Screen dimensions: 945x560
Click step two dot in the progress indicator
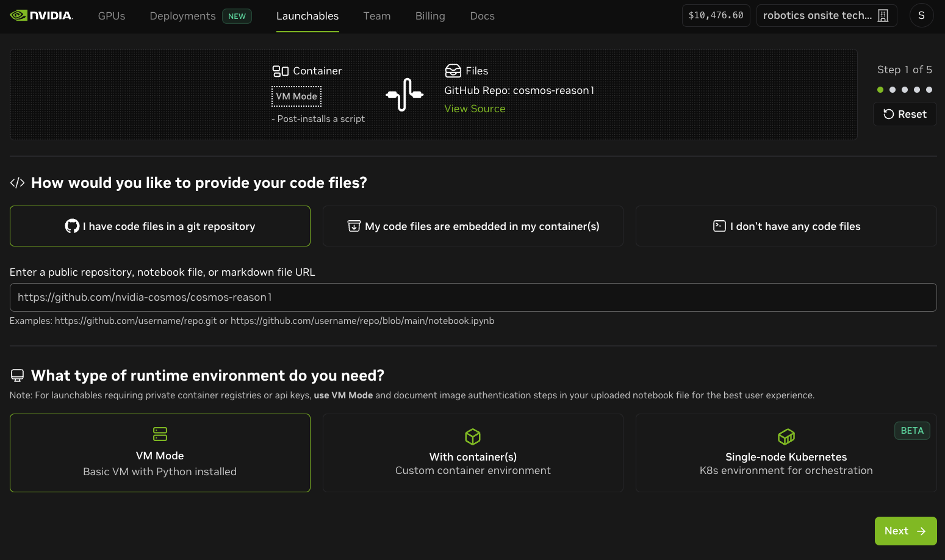893,90
